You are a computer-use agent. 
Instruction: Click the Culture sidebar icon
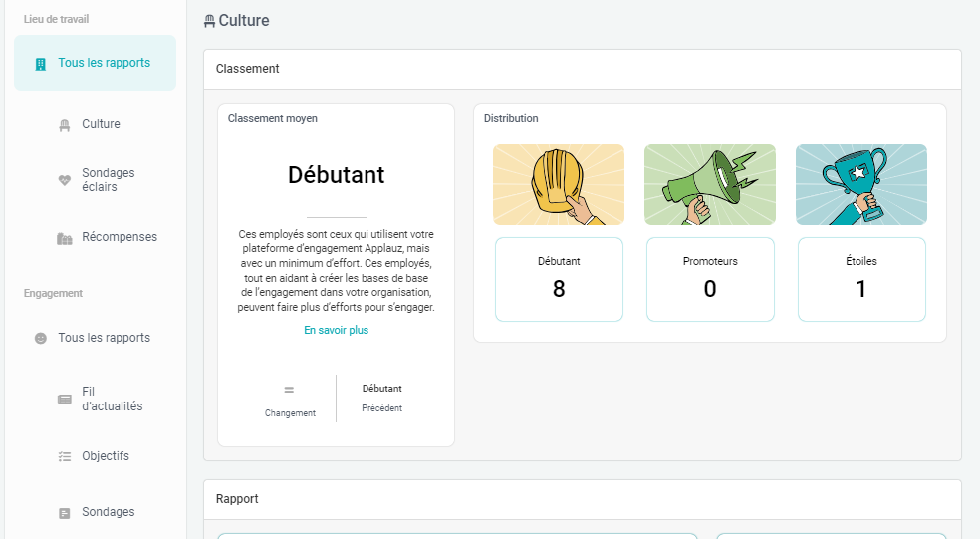tap(65, 125)
